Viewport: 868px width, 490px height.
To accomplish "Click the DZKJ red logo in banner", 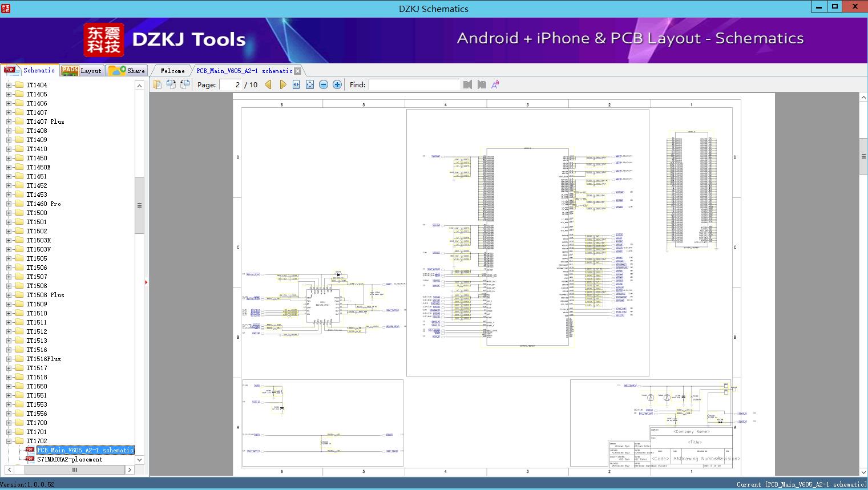I will (x=103, y=40).
